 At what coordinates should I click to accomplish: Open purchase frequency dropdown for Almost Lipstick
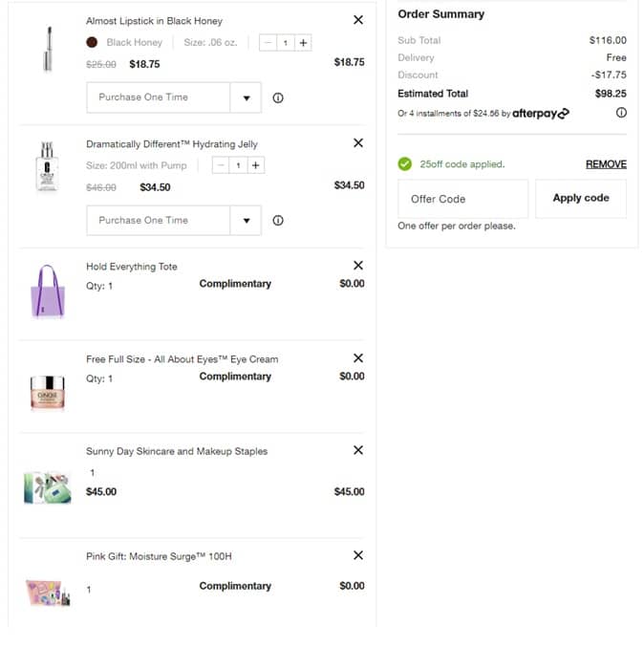pos(246,97)
